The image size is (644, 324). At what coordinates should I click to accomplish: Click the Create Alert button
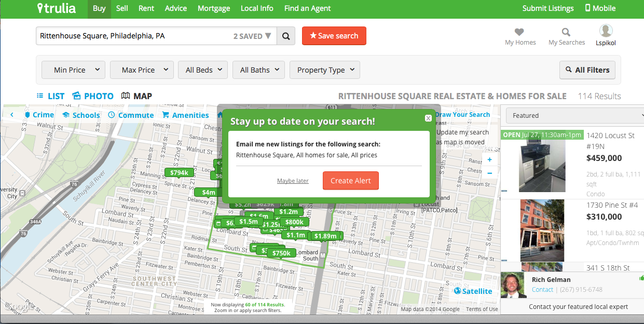coord(351,181)
